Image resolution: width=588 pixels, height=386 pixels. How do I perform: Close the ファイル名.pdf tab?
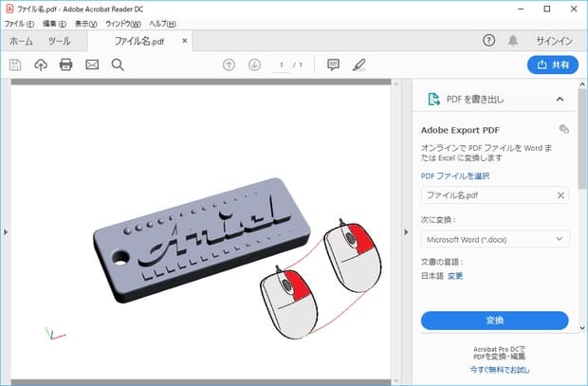(185, 41)
